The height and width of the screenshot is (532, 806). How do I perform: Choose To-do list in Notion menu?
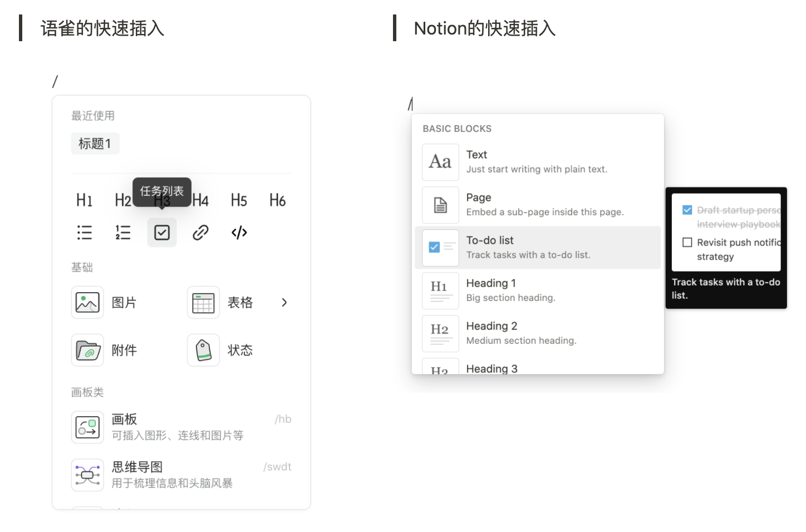point(538,248)
